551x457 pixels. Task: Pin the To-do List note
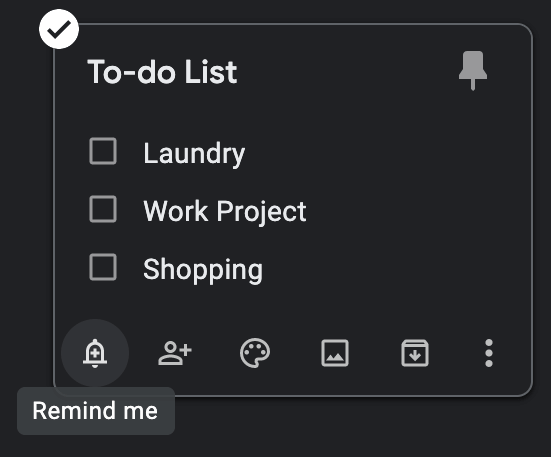(473, 71)
